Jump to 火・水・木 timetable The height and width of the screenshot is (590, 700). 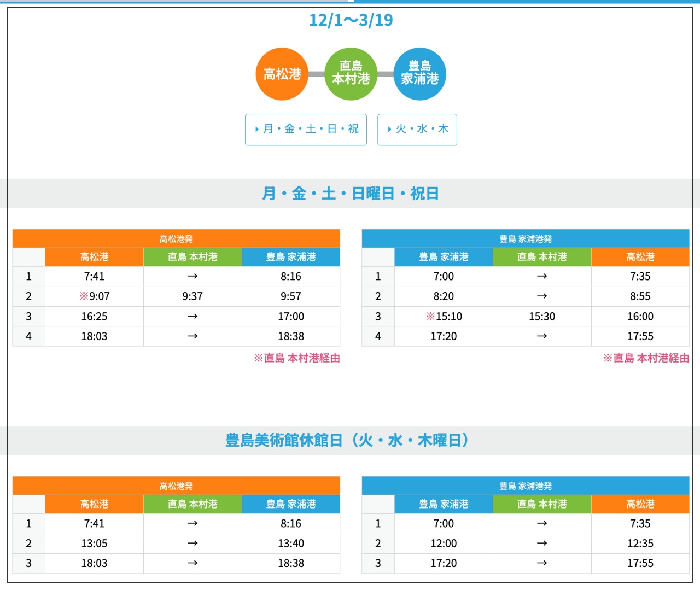(417, 130)
